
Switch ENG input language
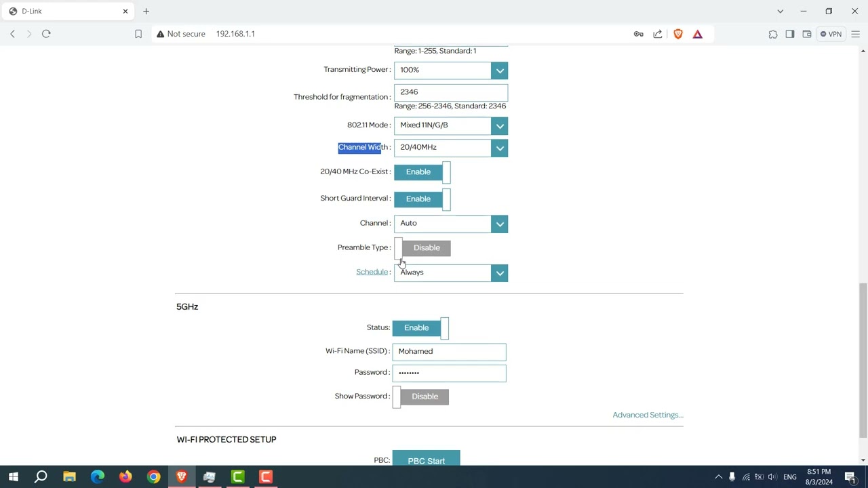[x=790, y=477]
